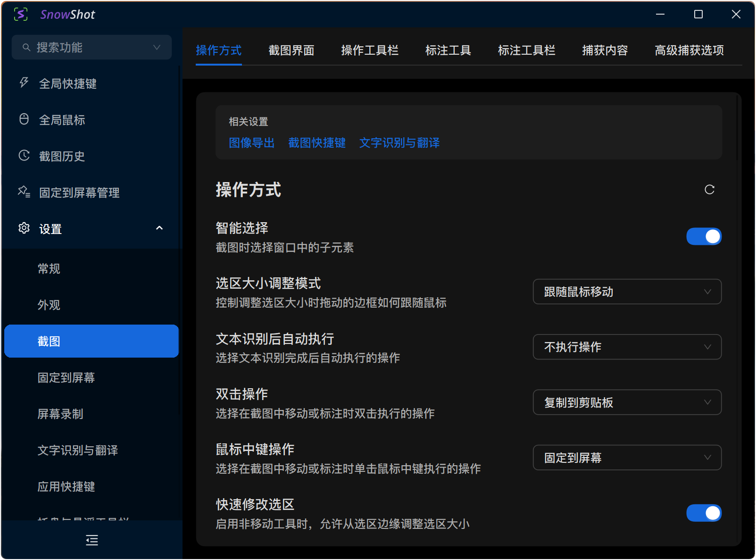Open 固定到屏幕 settings in sidebar

tap(91, 377)
